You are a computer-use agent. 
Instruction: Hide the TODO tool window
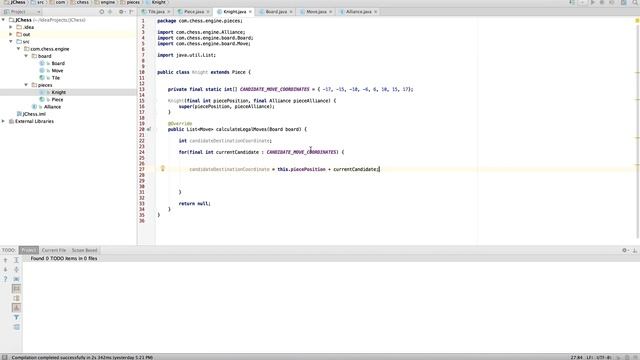point(635,250)
